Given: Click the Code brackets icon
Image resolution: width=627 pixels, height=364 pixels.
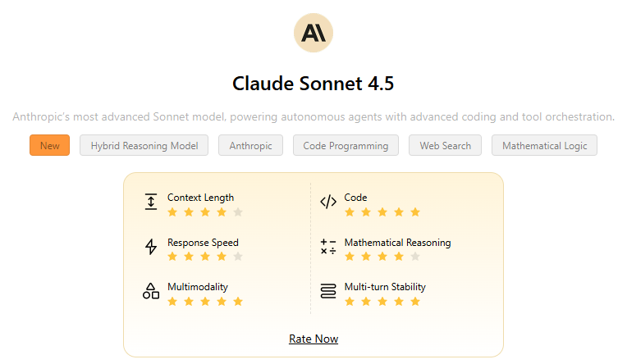Looking at the screenshot, I should [x=328, y=202].
